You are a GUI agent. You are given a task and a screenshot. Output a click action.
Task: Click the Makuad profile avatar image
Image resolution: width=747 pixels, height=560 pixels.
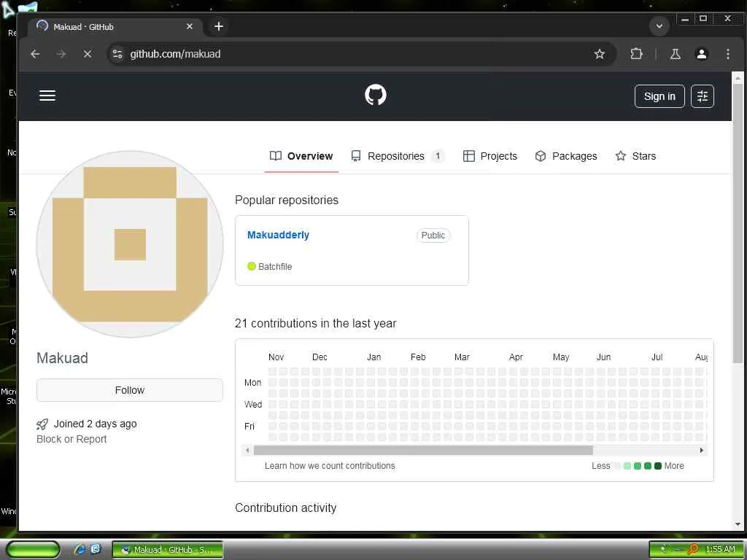(130, 244)
